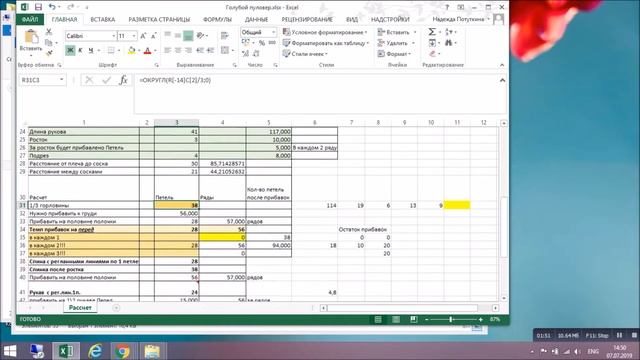Click the Save icon in quick access toolbar

38,7
